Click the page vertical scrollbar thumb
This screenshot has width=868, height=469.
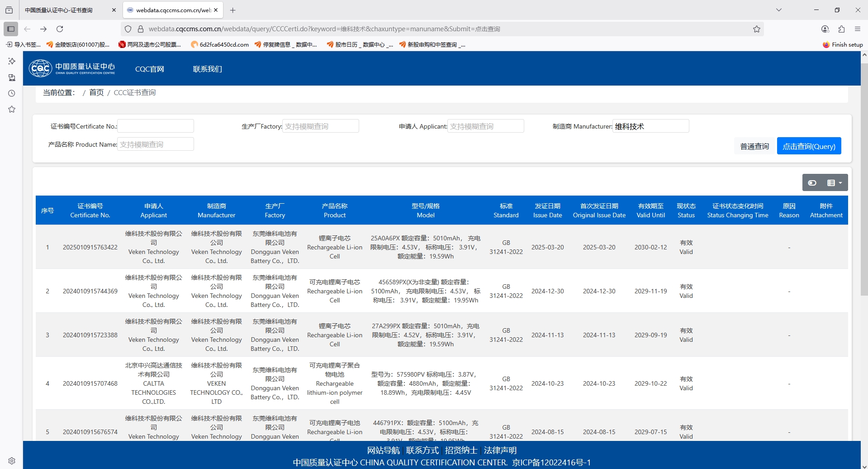tap(864, 179)
